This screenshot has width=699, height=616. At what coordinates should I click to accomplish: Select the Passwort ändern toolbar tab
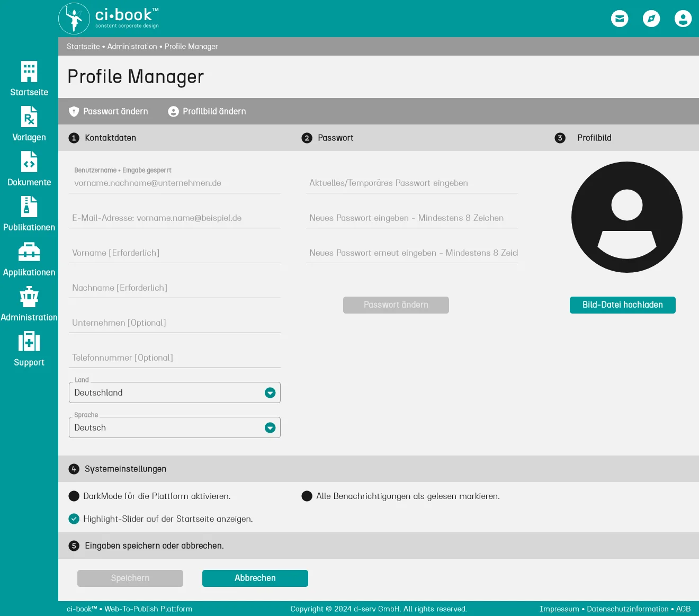109,111
